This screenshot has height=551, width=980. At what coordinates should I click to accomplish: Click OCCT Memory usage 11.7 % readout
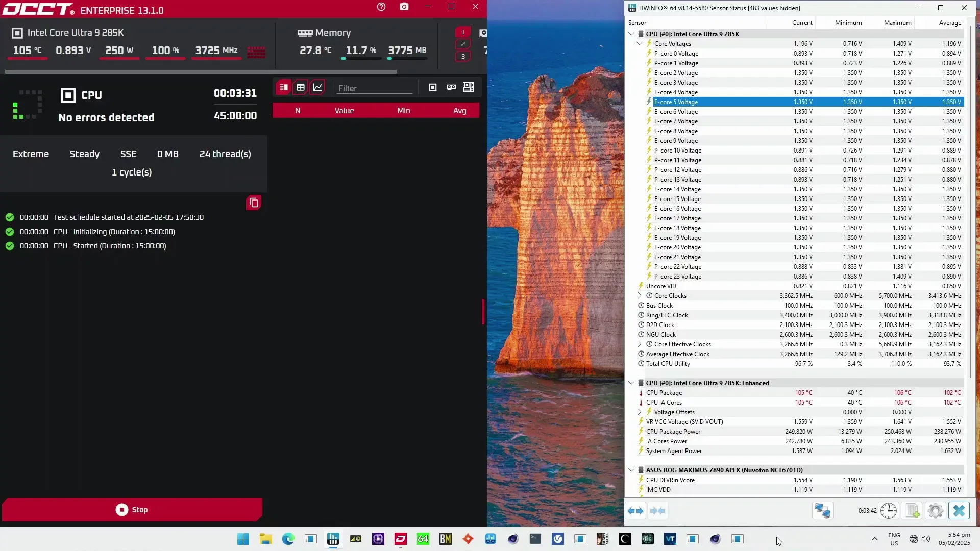coord(361,51)
